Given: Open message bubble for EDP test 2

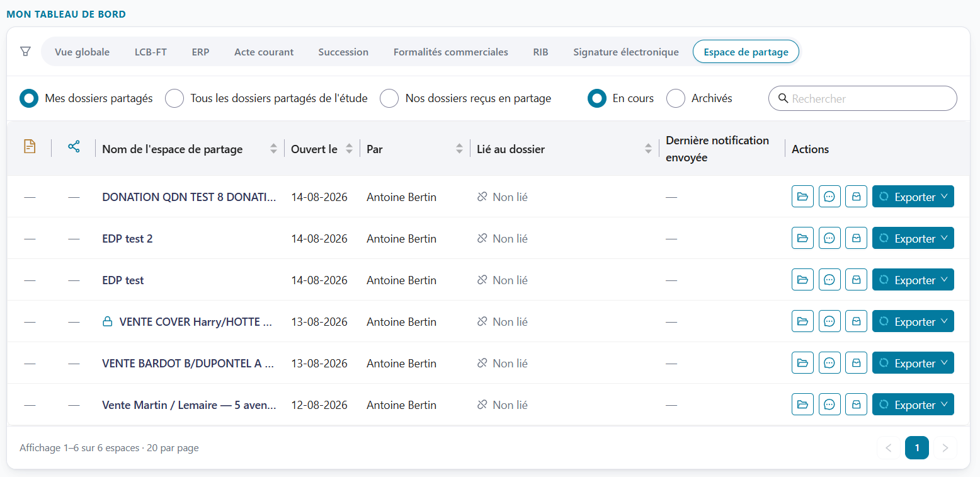Looking at the screenshot, I should tap(829, 238).
